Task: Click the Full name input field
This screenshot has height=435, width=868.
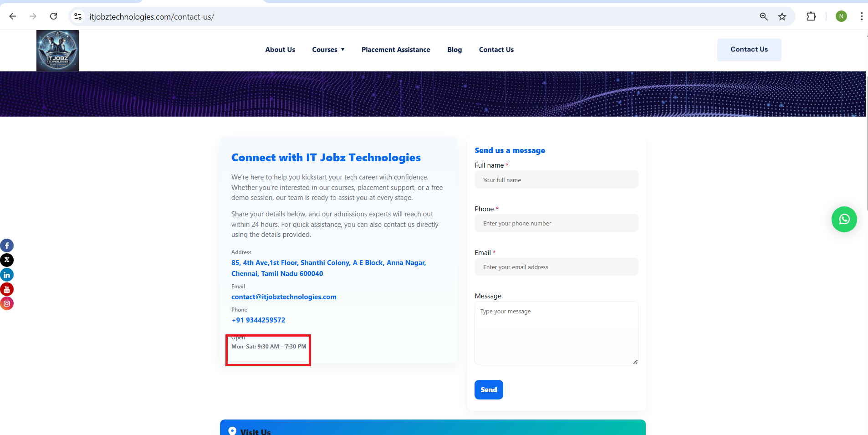Action: coord(556,180)
